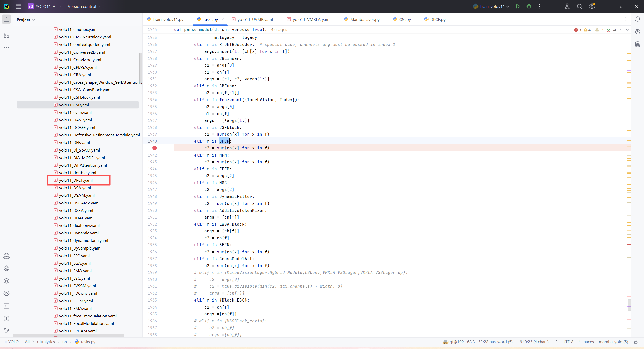Remove the breakpoint at line 1941
The image size is (644, 349).
pos(154,148)
